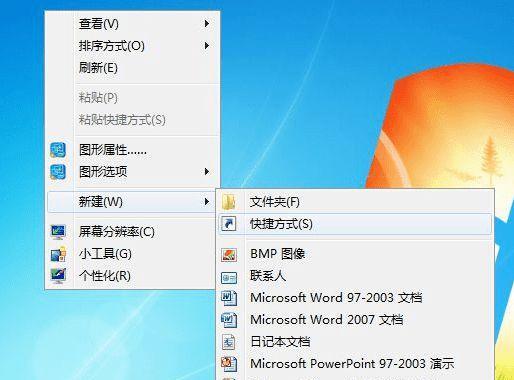This screenshot has width=514, height=380.
Task: Create Microsoft Word 97-2003 文档
Action: tap(355, 298)
